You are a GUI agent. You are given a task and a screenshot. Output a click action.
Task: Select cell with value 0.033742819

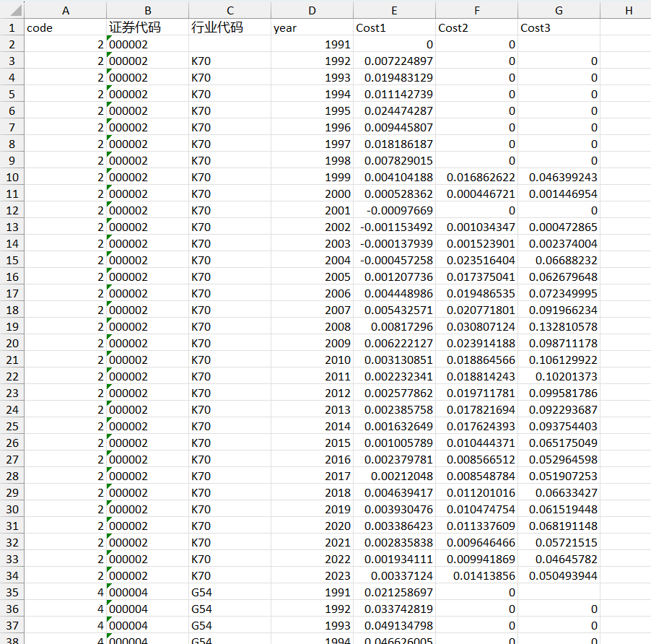(x=394, y=609)
